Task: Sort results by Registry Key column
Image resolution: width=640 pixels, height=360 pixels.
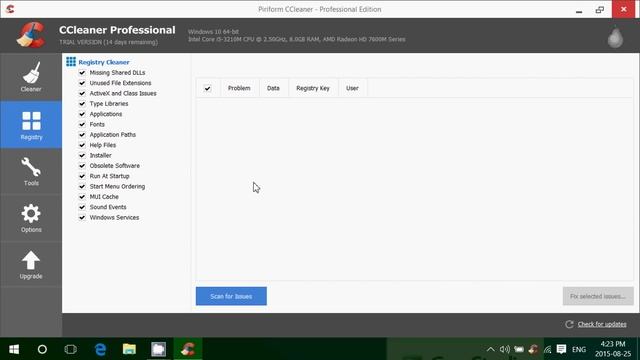Action: tap(313, 88)
